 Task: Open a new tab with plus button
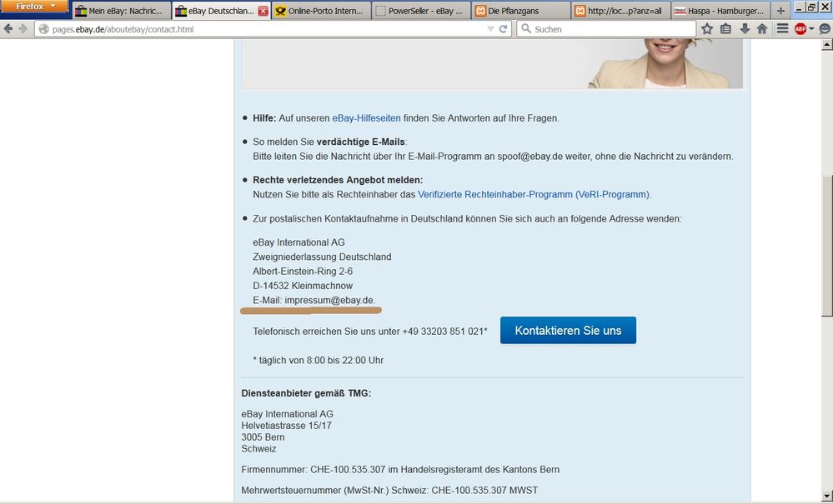[780, 11]
